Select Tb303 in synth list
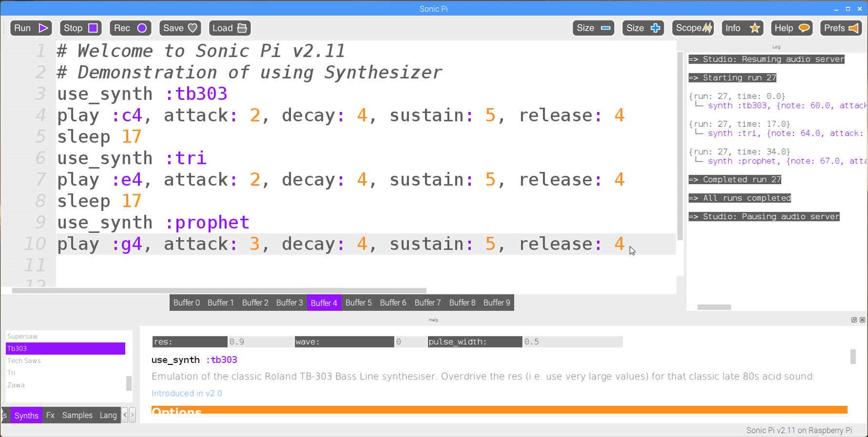The image size is (868, 437). [x=65, y=348]
